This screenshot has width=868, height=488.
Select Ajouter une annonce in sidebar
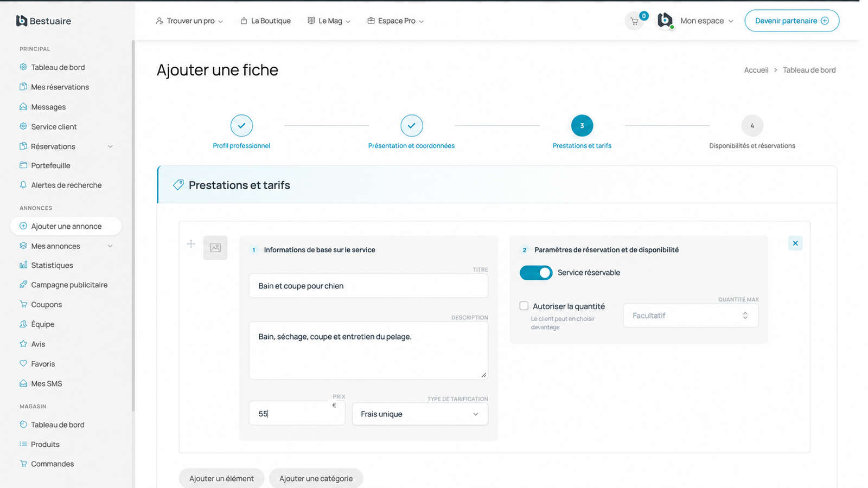[x=66, y=226]
